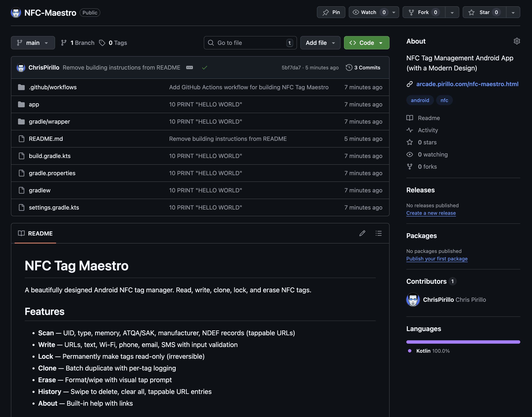The width and height of the screenshot is (532, 417).
Task: View the 0 watching link
Action: coord(433,154)
